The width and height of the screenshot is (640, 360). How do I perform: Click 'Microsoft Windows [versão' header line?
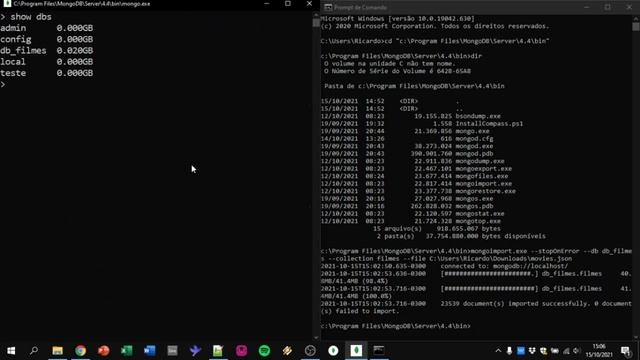[398, 18]
